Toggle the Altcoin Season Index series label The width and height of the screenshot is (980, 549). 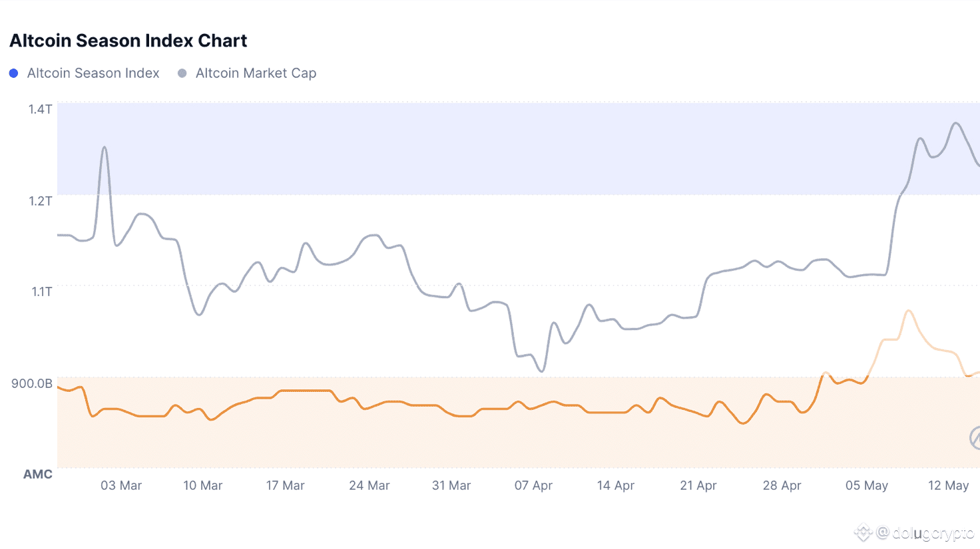click(x=93, y=73)
